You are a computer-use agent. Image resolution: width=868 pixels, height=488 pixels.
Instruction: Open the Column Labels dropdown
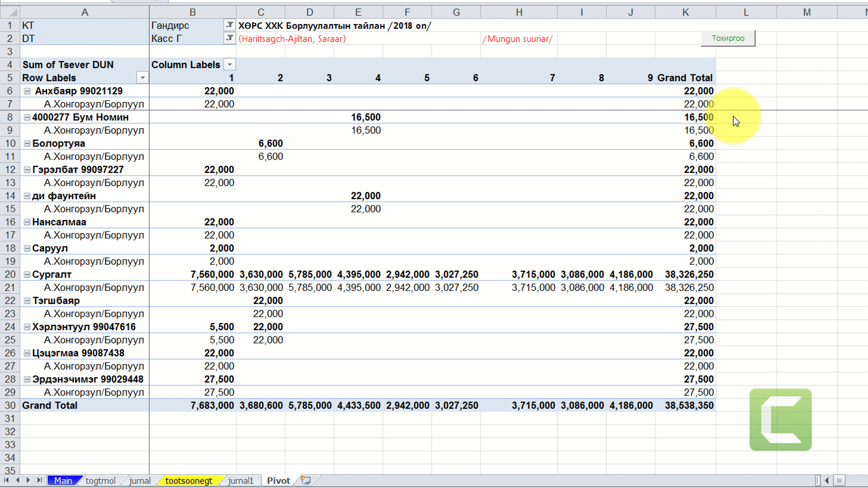pyautogui.click(x=230, y=65)
